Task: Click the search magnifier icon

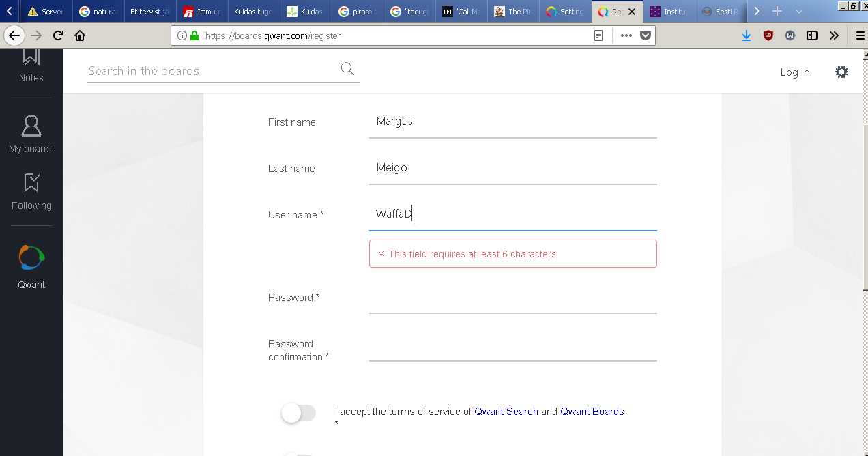Action: point(347,69)
